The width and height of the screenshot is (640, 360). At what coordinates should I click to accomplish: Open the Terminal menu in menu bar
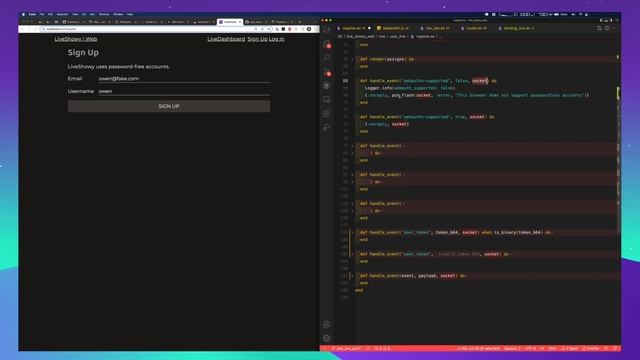[x=104, y=14]
